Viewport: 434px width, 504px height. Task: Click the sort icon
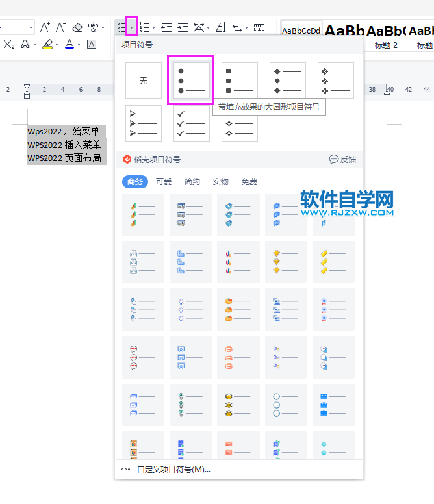click(x=221, y=27)
